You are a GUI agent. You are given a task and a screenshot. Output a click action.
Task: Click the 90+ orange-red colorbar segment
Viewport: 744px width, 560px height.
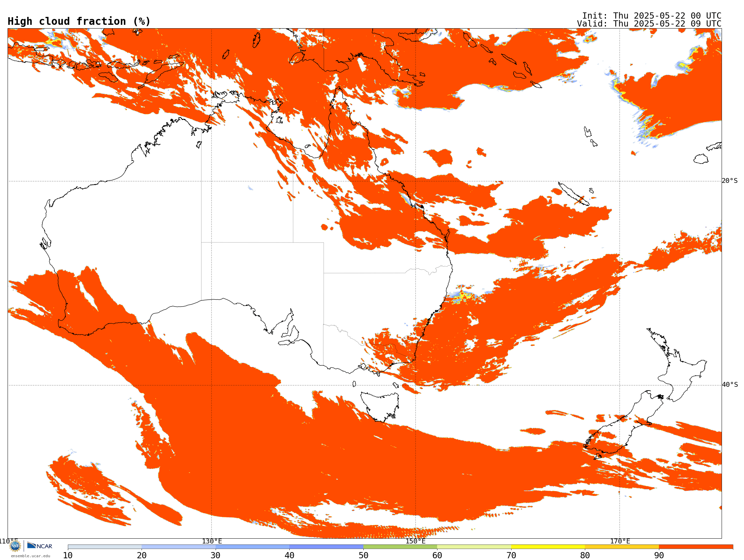[696, 547]
